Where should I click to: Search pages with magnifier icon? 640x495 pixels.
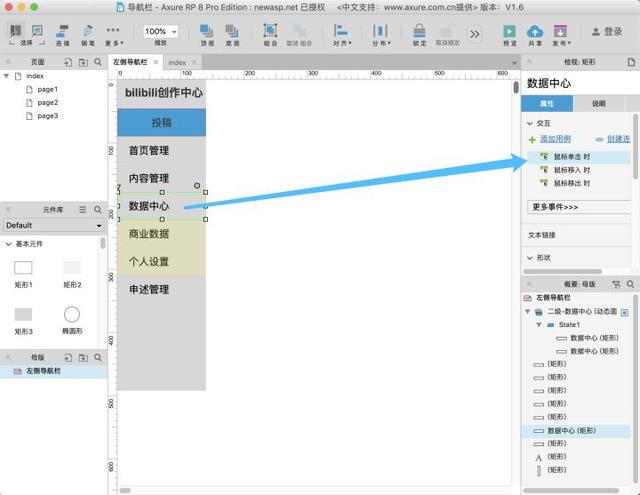pos(98,62)
